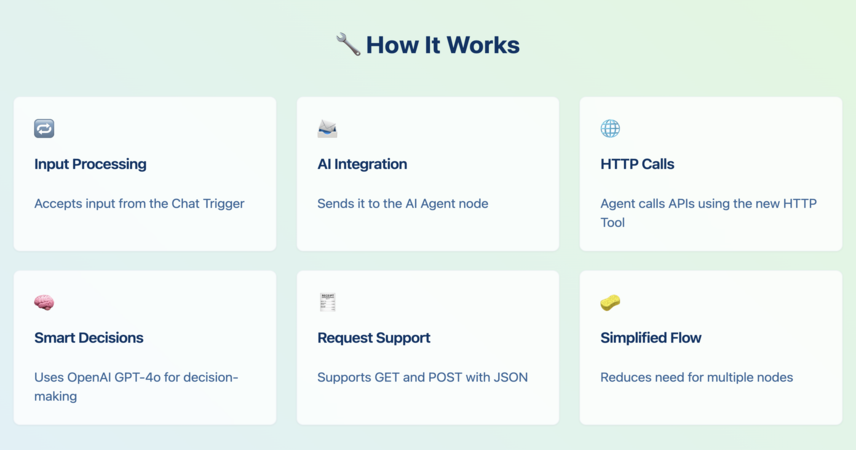Select the Input Processing title
The image size is (856, 450).
pos(90,164)
